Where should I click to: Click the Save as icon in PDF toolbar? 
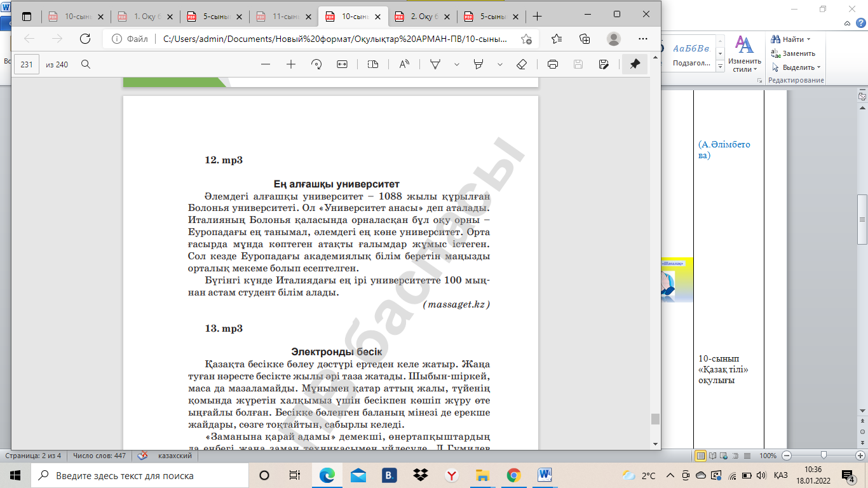(x=604, y=64)
